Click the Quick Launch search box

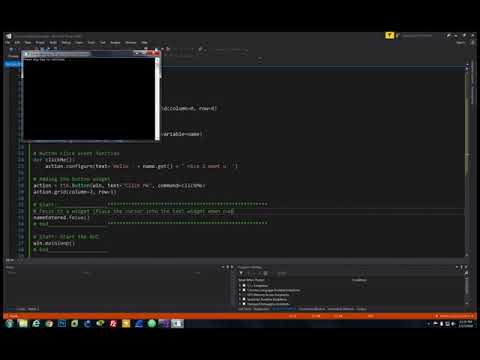420,35
